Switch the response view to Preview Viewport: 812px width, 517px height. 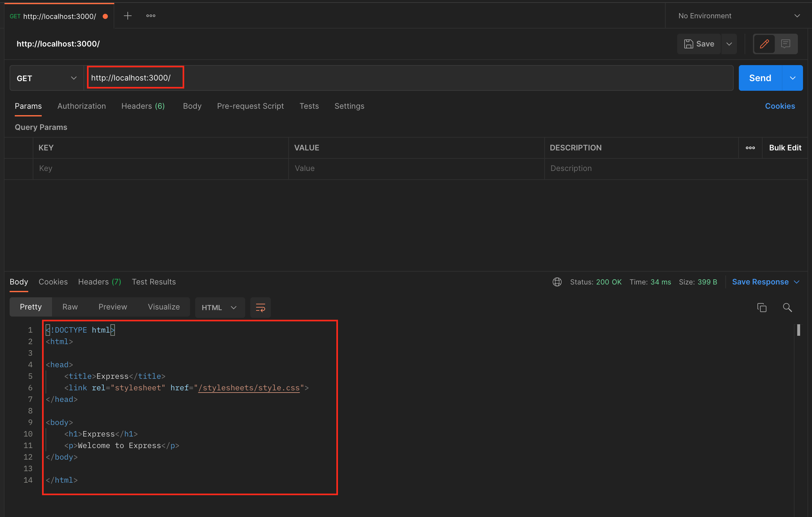tap(113, 307)
